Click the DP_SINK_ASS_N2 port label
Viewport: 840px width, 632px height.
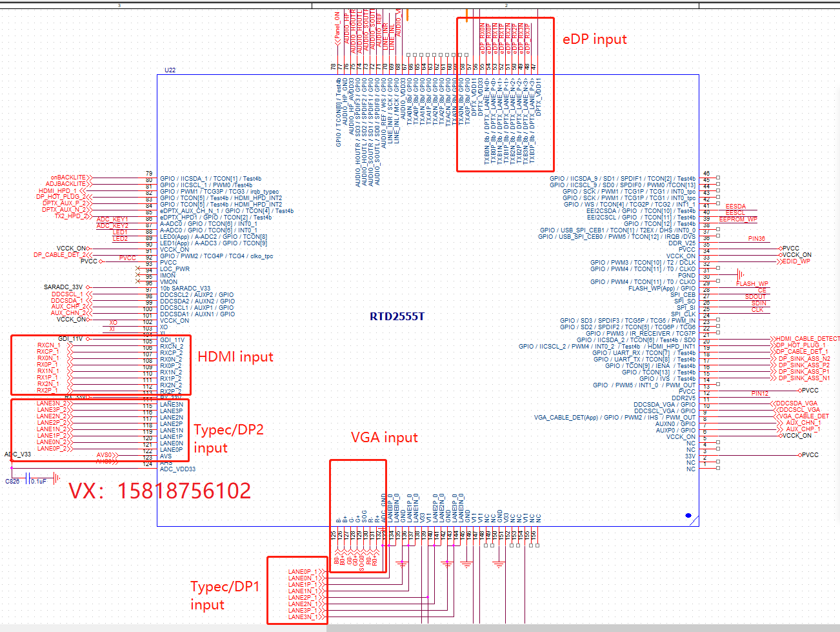tap(804, 358)
